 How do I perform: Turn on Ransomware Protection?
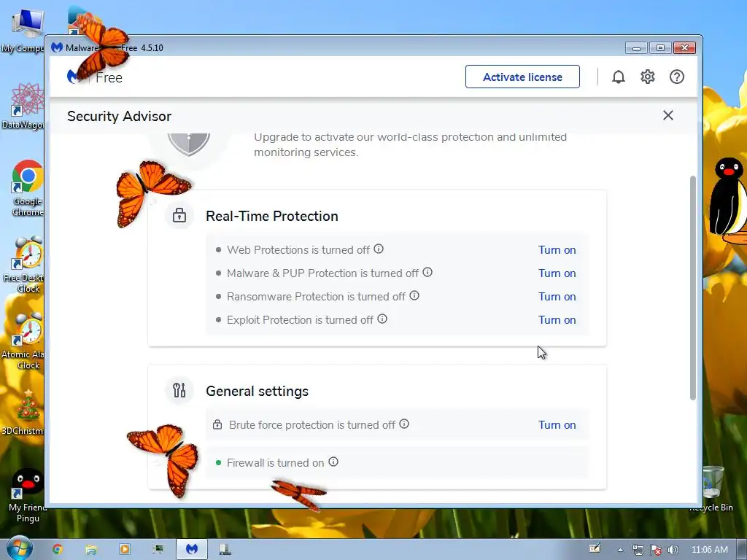click(x=557, y=297)
